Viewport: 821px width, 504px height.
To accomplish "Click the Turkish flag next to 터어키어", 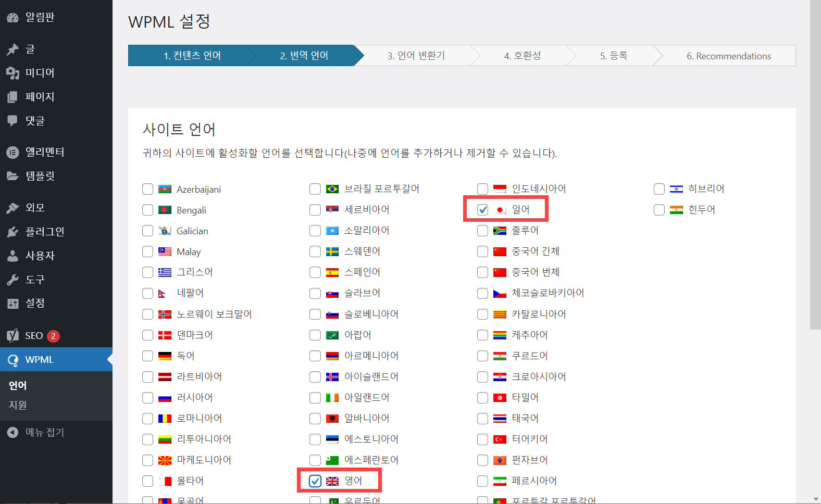I will point(500,439).
